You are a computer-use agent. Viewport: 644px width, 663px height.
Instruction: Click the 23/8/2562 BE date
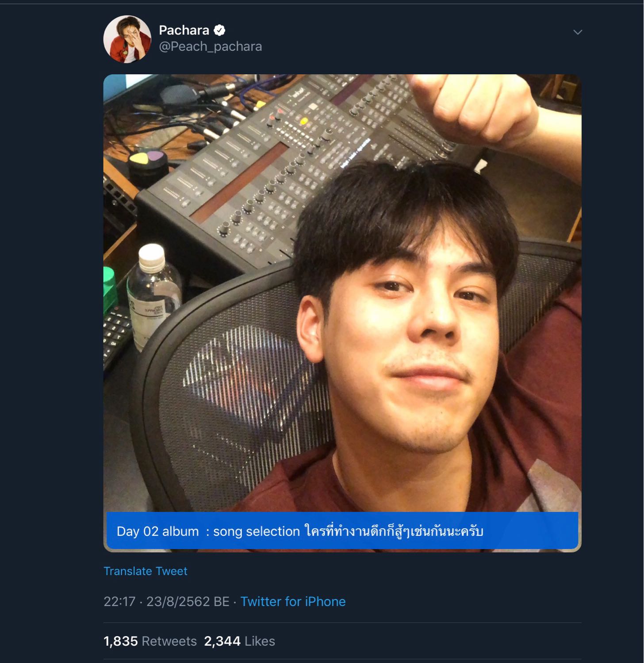click(188, 602)
